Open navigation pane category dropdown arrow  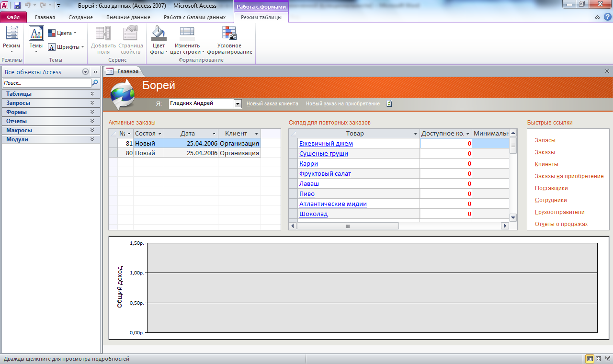tap(86, 72)
